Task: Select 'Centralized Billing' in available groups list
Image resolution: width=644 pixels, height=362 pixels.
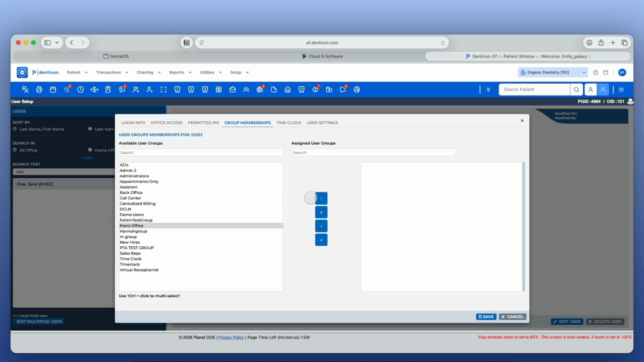Action: (x=201, y=204)
